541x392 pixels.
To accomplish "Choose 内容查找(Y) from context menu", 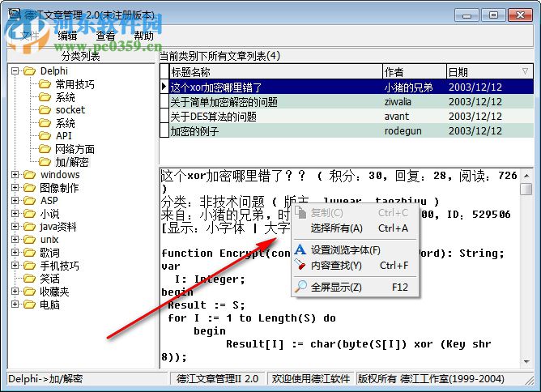I will click(x=356, y=265).
